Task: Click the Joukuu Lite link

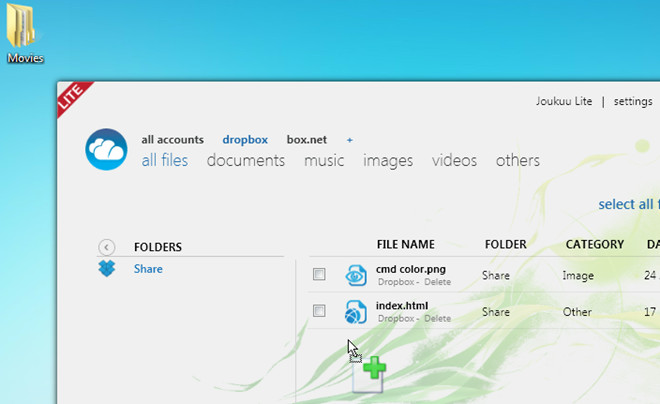Action: pyautogui.click(x=564, y=101)
